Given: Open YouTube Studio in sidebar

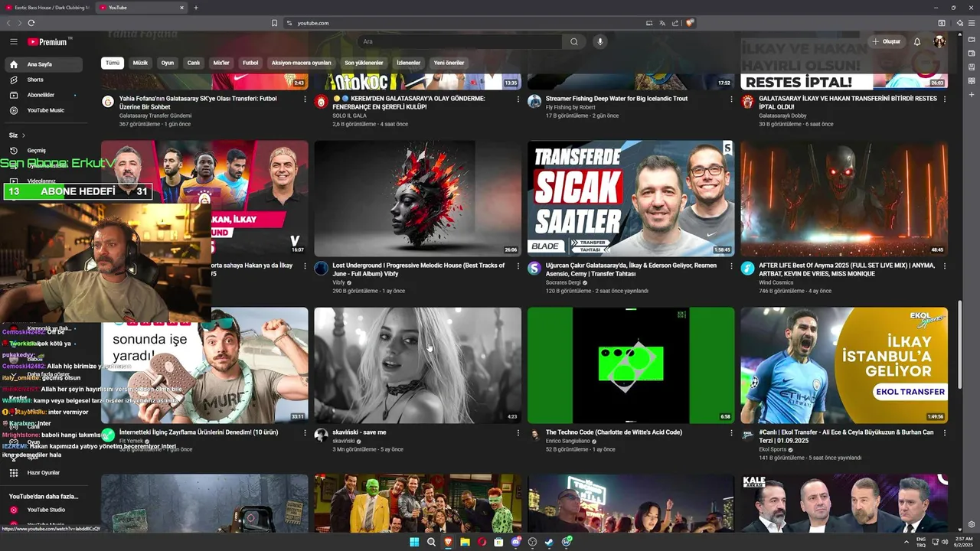Looking at the screenshot, I should tap(44, 510).
